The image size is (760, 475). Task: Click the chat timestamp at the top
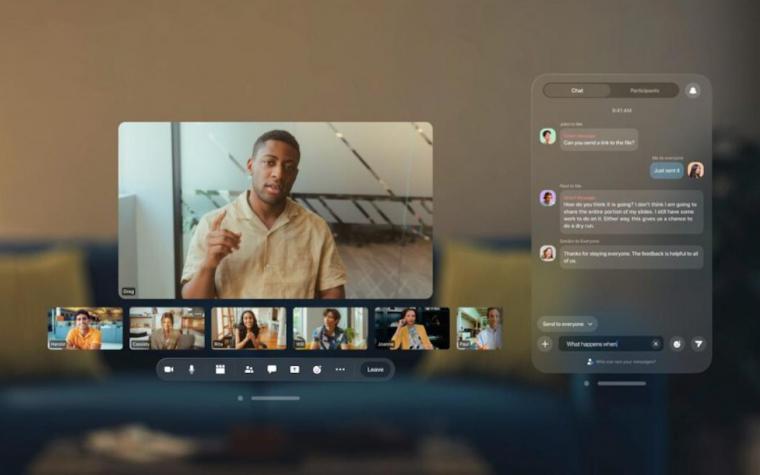621,111
